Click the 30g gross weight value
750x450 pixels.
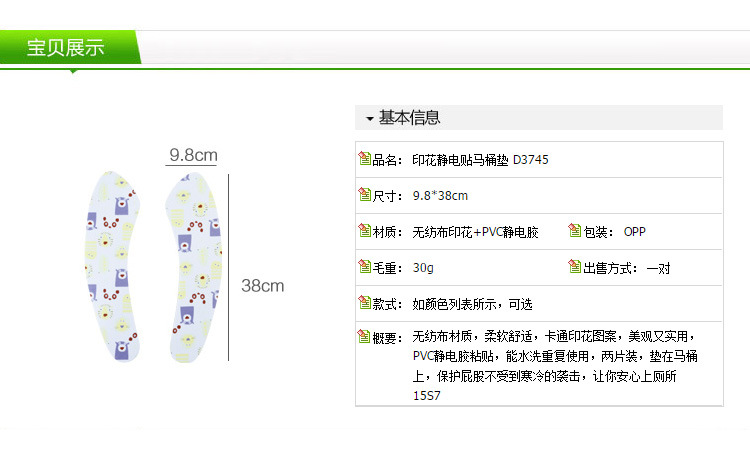[423, 268]
